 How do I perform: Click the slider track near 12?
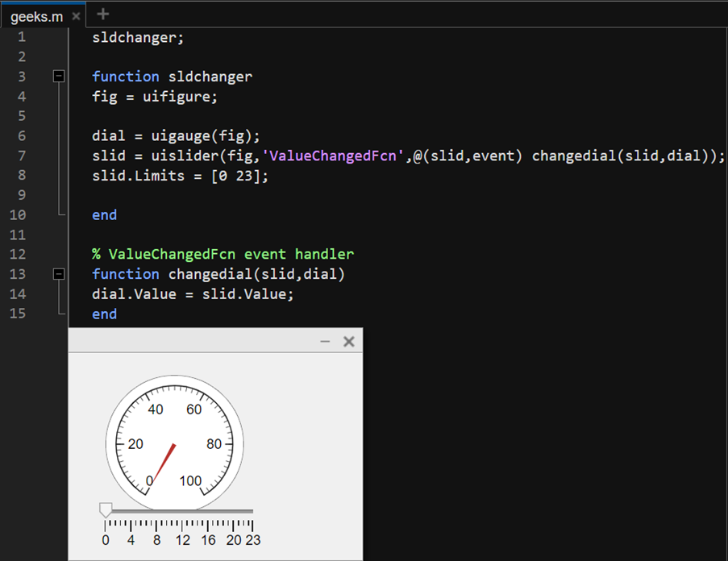click(x=182, y=511)
